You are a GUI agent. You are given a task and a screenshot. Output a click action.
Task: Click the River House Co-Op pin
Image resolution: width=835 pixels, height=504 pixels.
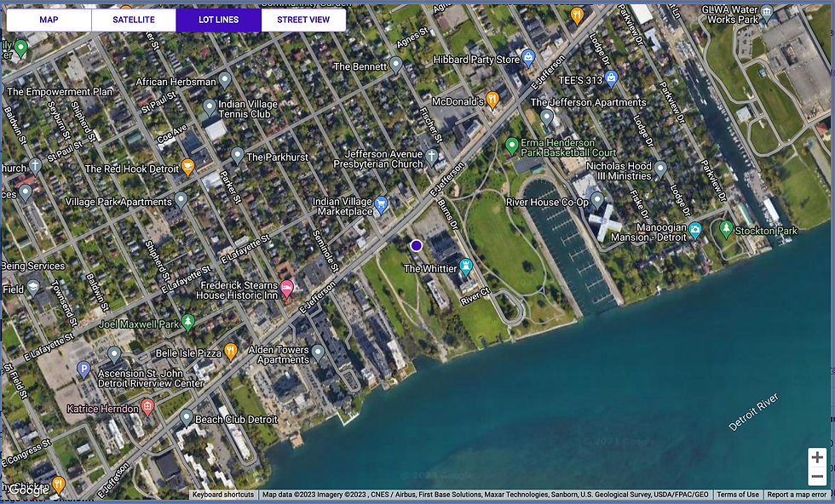pos(597,200)
